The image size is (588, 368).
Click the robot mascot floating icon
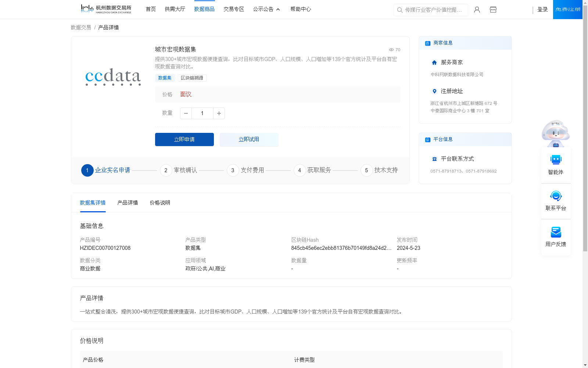pos(556,134)
